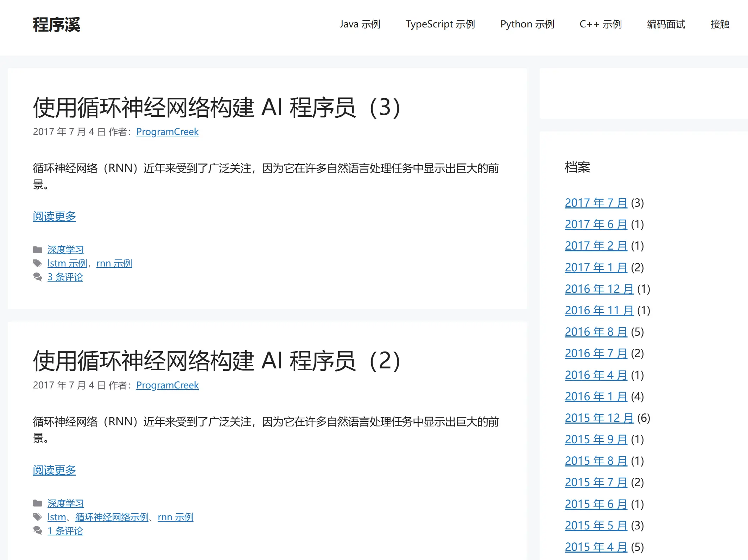Click the 循环神经网络示例 tag

coord(112,517)
